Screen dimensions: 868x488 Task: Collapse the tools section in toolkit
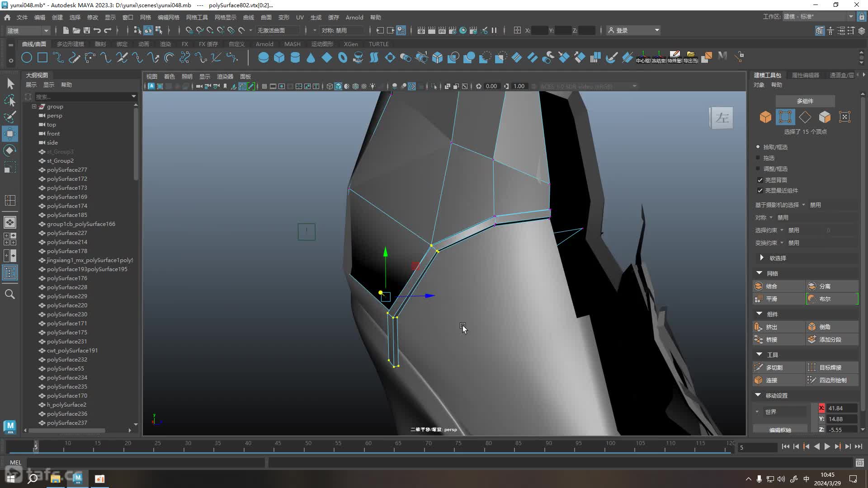click(x=759, y=354)
